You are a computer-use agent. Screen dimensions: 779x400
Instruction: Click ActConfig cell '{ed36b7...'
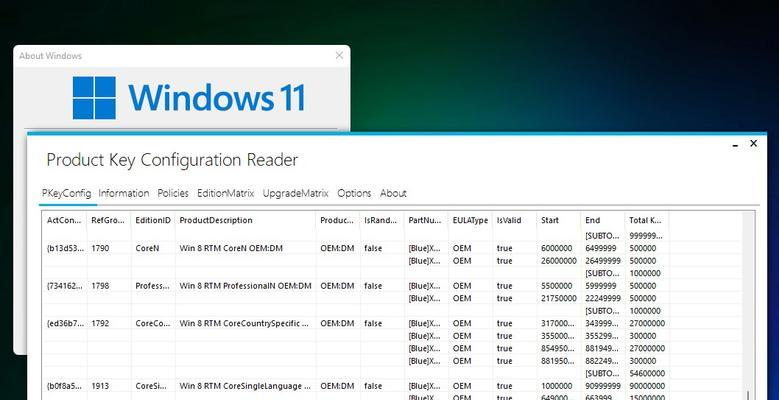(x=66, y=323)
